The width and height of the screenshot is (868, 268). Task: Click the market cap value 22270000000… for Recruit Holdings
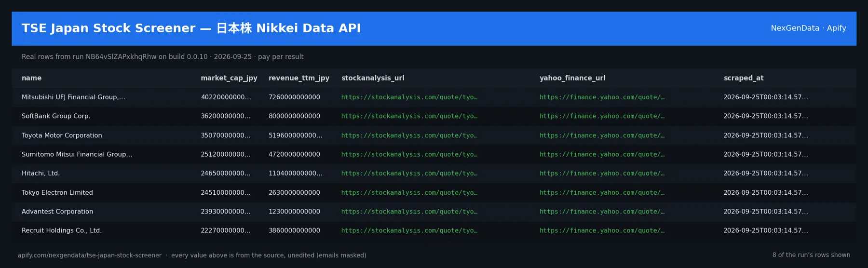[x=226, y=230]
